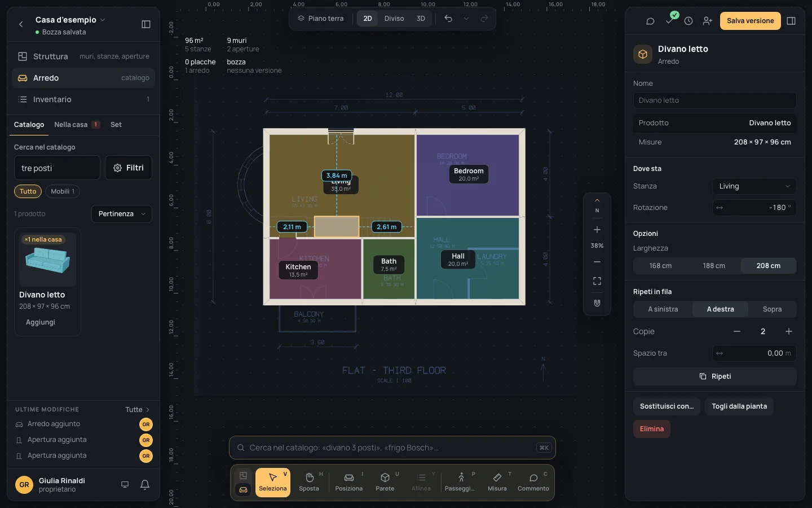Open the notifications bell icon
The width and height of the screenshot is (812, 508).
(145, 485)
